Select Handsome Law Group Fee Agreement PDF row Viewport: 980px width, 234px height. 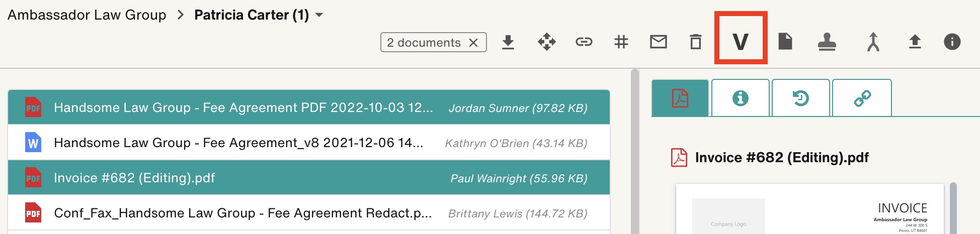tap(309, 107)
